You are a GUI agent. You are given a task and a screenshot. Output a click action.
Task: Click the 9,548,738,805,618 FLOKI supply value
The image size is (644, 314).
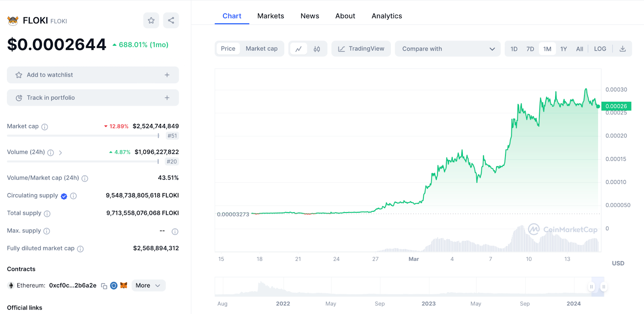pos(142,196)
